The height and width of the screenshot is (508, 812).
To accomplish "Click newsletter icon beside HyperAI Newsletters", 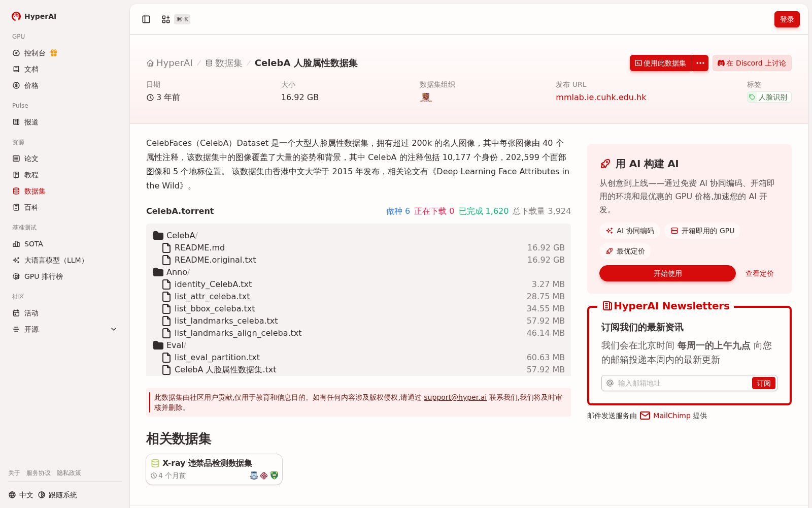I will (x=607, y=306).
